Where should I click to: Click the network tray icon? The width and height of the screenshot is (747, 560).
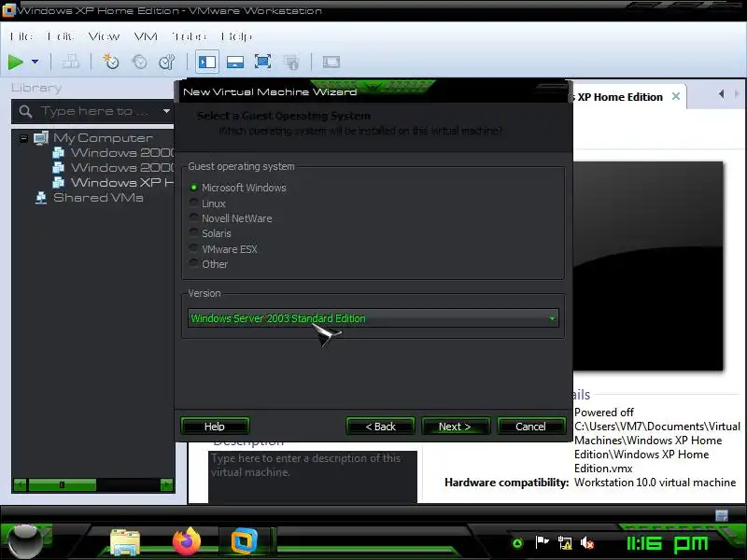pyautogui.click(x=565, y=543)
